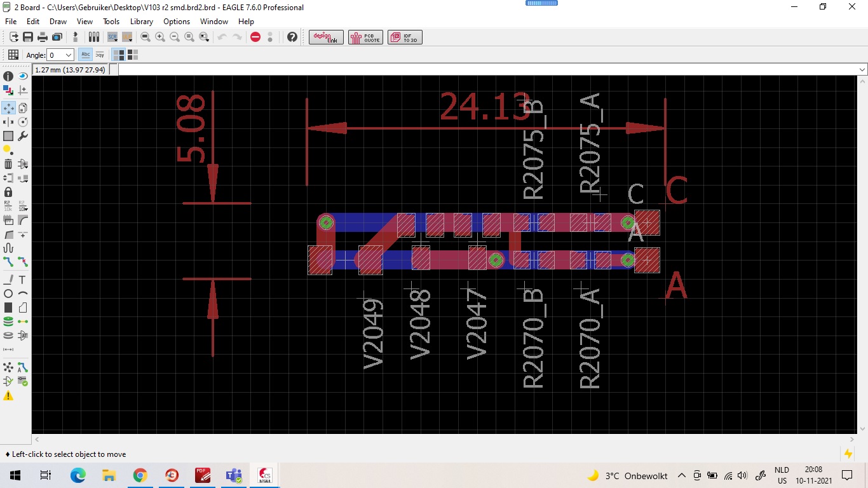This screenshot has height=488, width=868.
Task: Select the Meander tool
Action: (x=8, y=248)
